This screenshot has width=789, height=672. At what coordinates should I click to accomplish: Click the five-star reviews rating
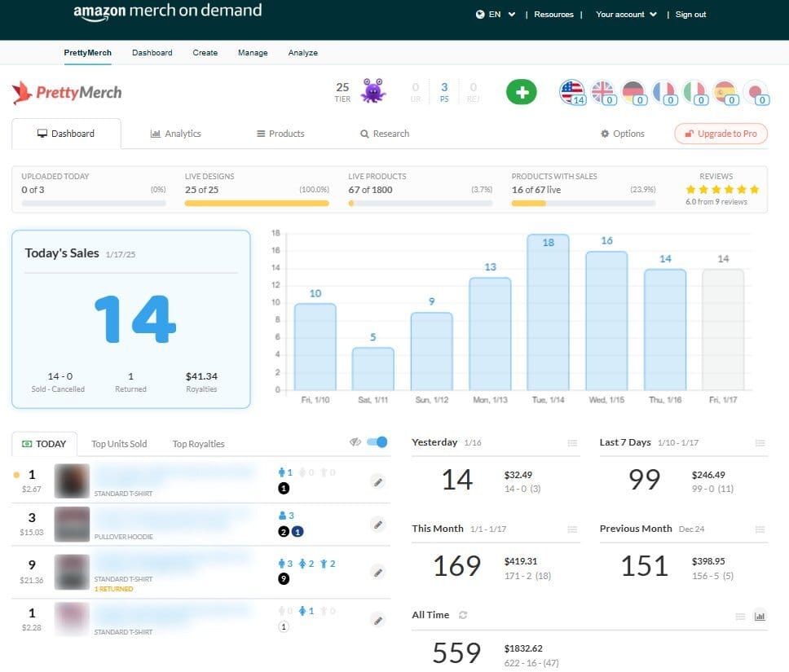coord(722,190)
